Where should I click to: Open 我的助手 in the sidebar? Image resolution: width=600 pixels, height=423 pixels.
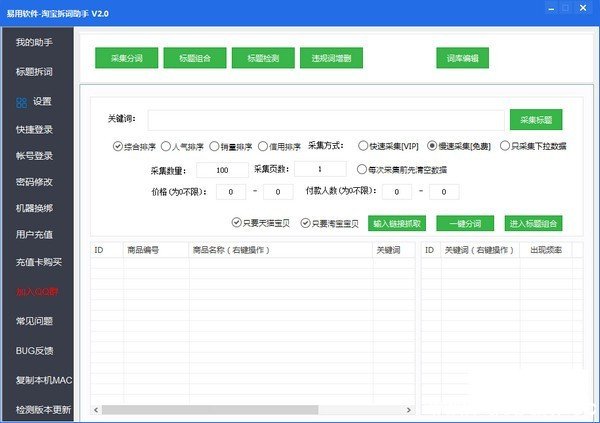(35, 44)
